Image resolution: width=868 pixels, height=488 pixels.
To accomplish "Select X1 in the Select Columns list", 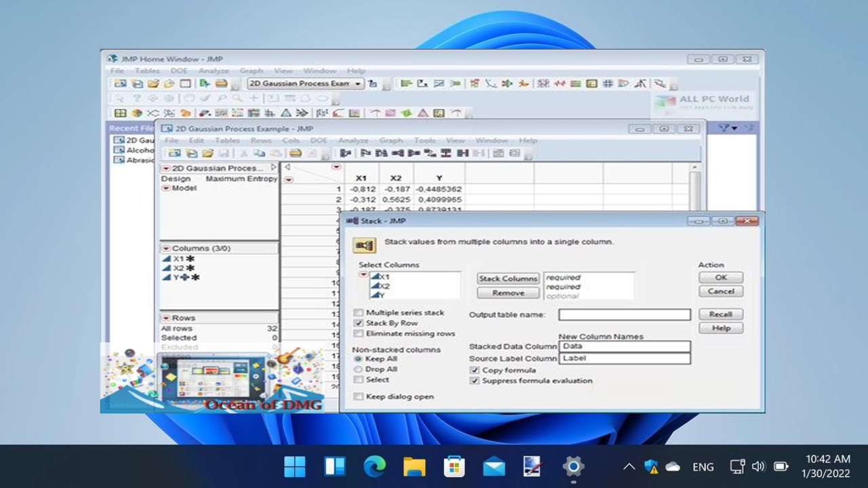I will pyautogui.click(x=380, y=277).
